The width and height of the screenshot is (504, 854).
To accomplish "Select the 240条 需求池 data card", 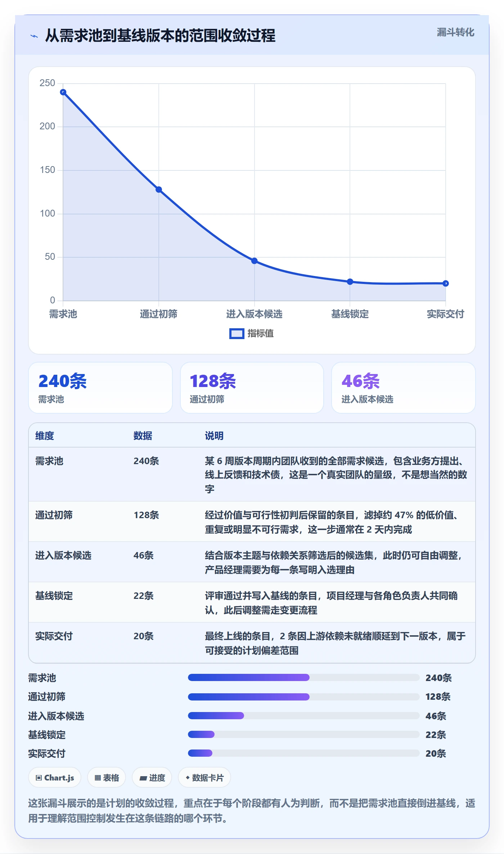I will point(100,388).
